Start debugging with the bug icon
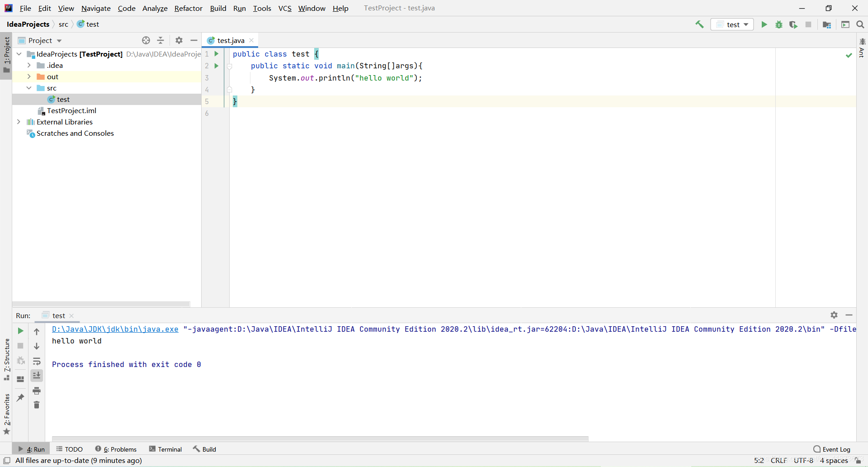 pos(778,24)
